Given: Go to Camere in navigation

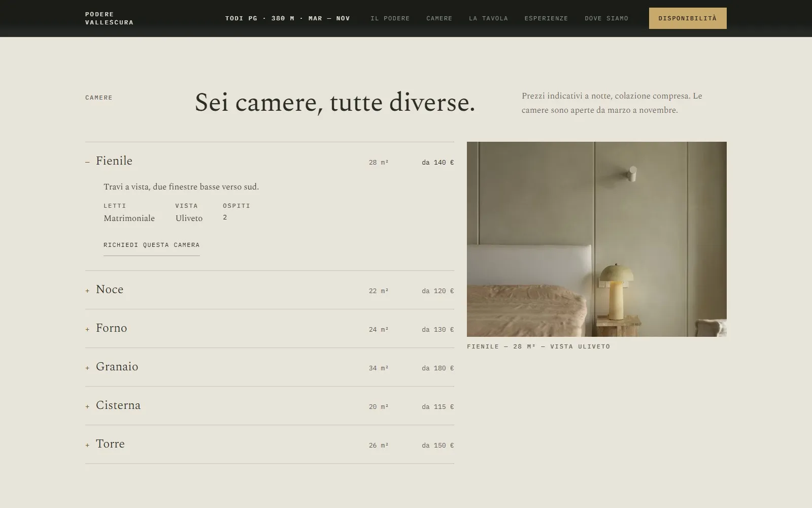Looking at the screenshot, I should coord(439,18).
